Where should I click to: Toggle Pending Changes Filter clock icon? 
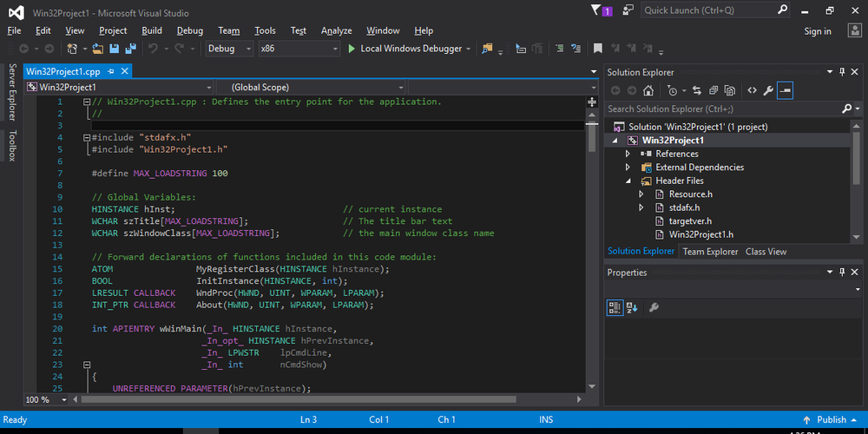[672, 91]
